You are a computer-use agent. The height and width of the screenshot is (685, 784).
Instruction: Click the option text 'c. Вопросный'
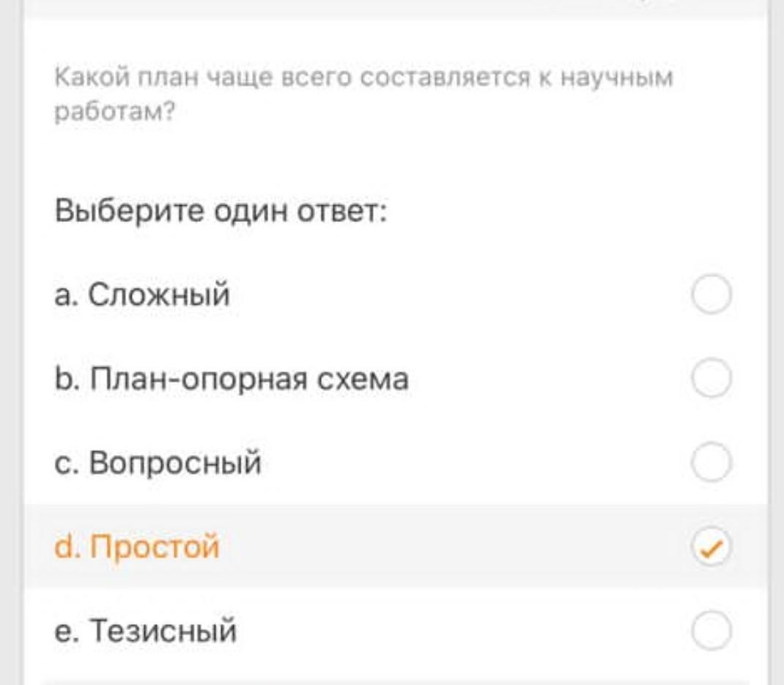[158, 463]
